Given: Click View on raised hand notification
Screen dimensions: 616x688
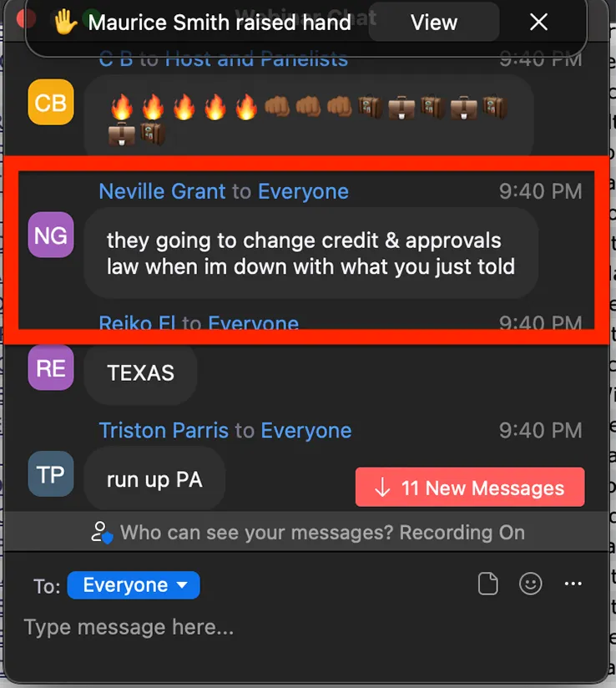Looking at the screenshot, I should (434, 22).
